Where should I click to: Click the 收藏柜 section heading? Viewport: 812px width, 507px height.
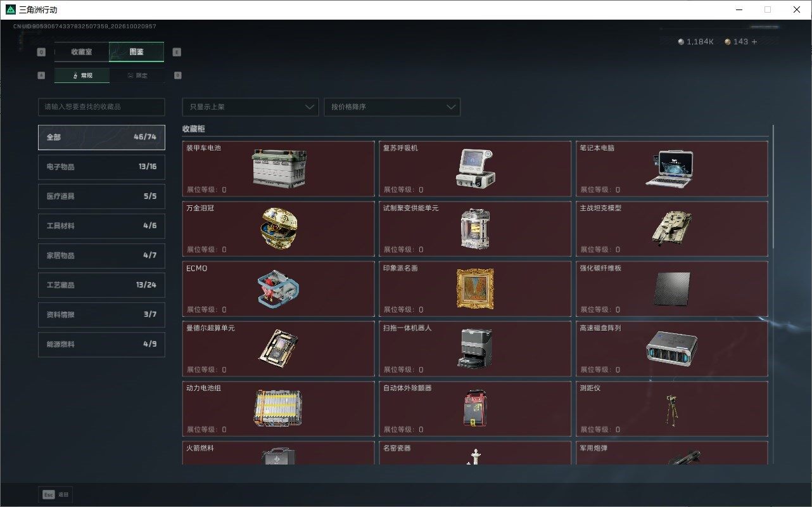click(193, 129)
